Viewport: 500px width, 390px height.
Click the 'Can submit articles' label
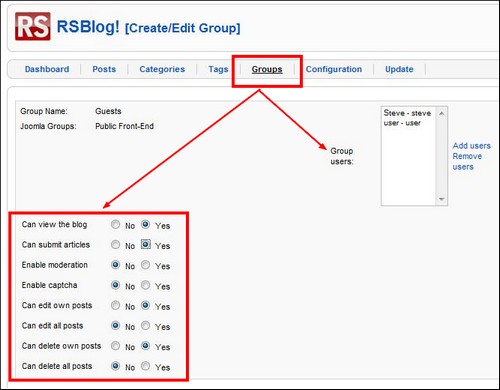pos(56,245)
